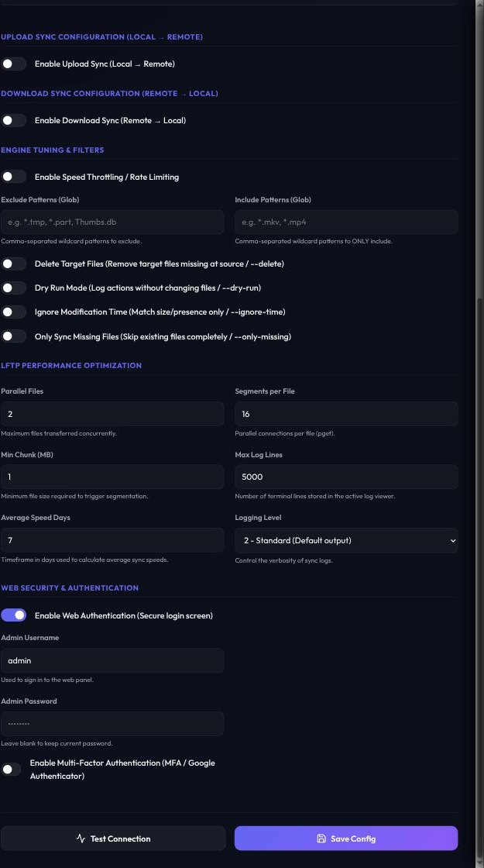Switch on Dry Run Mode toggle
484x868 pixels.
pyautogui.click(x=13, y=288)
